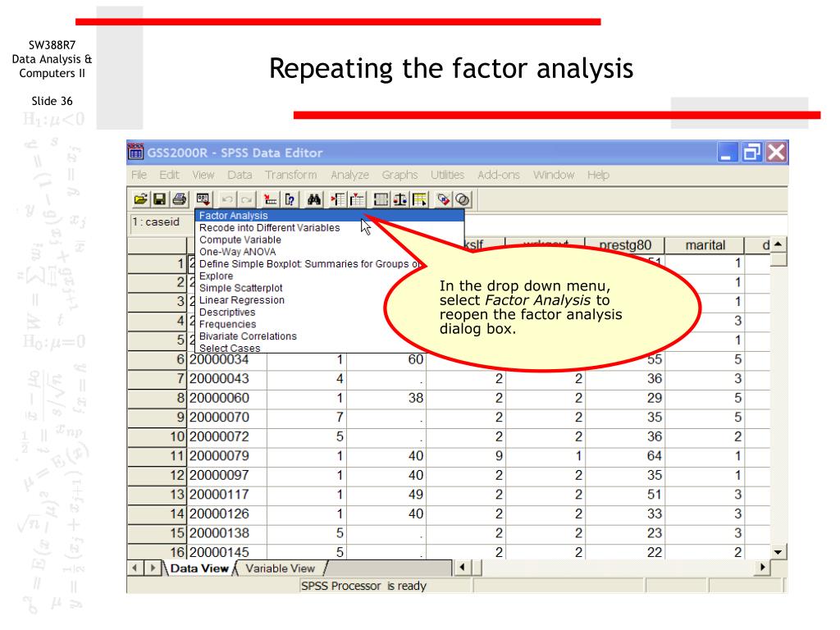The width and height of the screenshot is (840, 630).
Task: Click the value 38 in row 8
Action: [386, 398]
